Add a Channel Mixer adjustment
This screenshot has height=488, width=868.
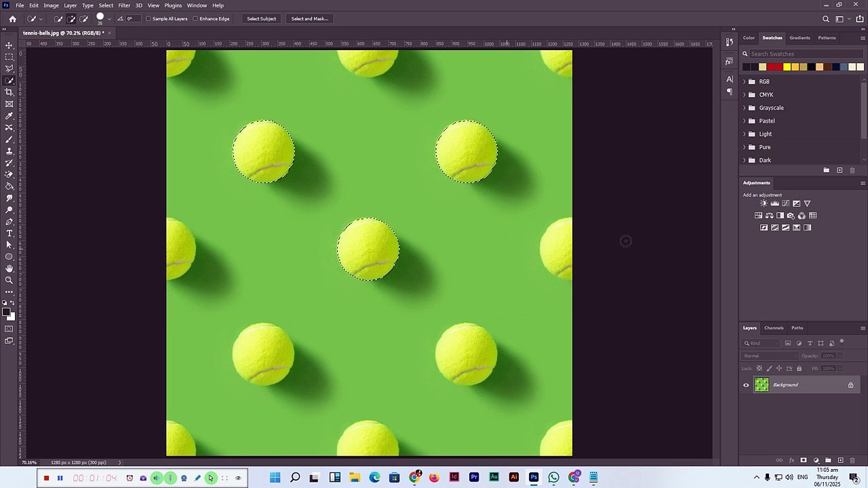pos(802,216)
